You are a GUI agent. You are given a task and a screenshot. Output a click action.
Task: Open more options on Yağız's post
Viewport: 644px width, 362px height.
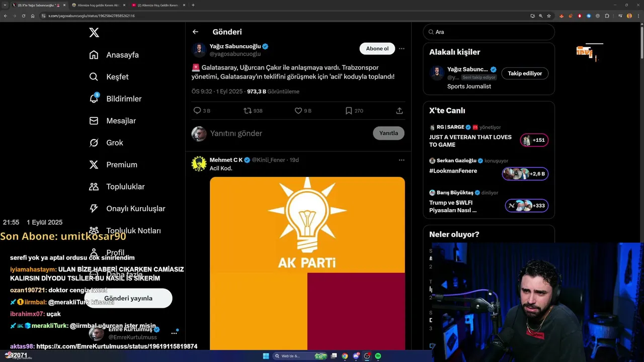click(401, 49)
